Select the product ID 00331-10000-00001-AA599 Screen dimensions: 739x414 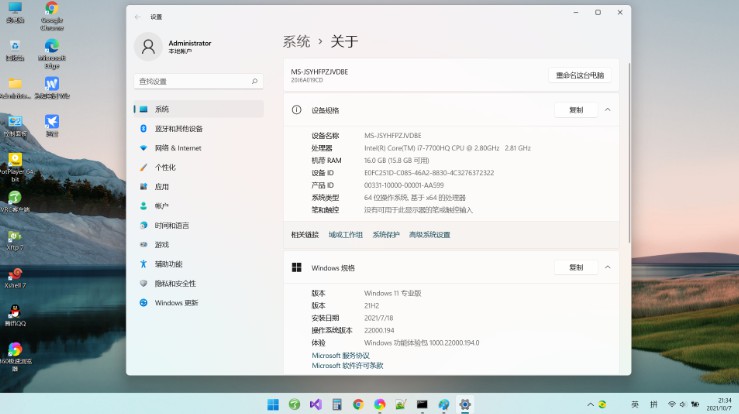pyautogui.click(x=404, y=185)
